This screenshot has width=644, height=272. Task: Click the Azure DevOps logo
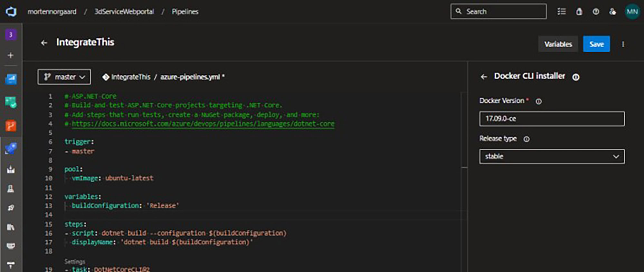click(11, 12)
